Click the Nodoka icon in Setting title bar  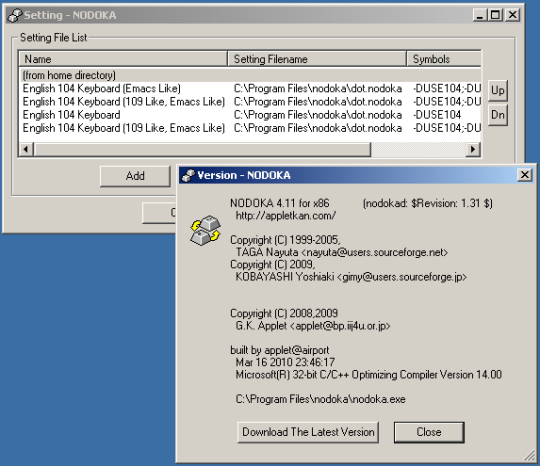15,15
